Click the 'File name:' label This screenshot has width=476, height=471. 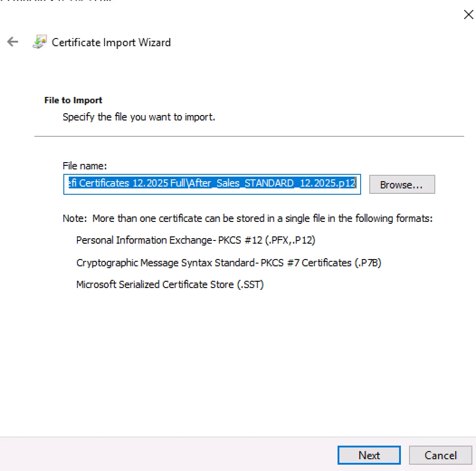(85, 166)
